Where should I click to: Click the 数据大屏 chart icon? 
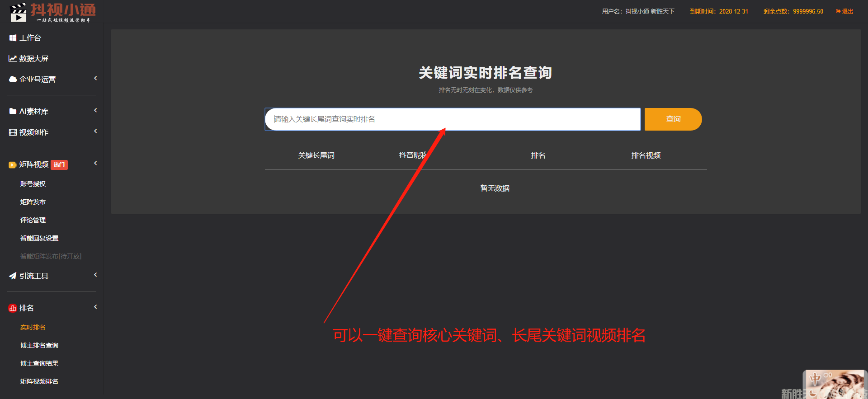[13, 59]
